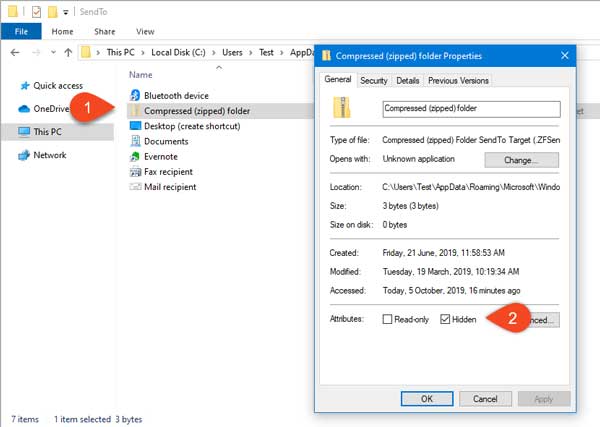600x427 pixels.
Task: Select the Evernote file name
Action: click(161, 156)
